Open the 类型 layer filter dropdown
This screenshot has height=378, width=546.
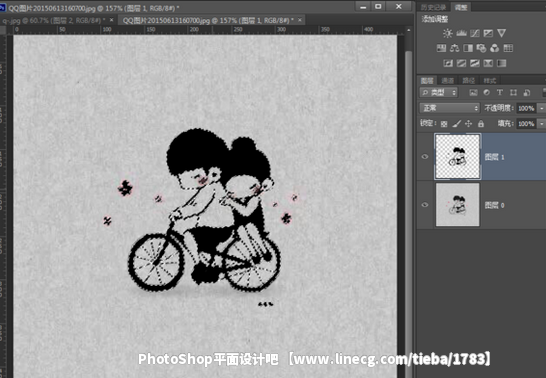pyautogui.click(x=439, y=93)
